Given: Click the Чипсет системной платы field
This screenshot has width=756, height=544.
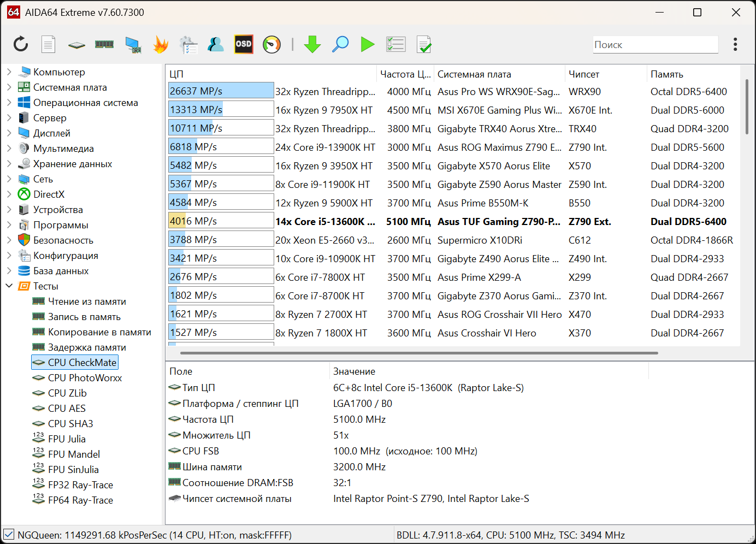Looking at the screenshot, I should (237, 499).
